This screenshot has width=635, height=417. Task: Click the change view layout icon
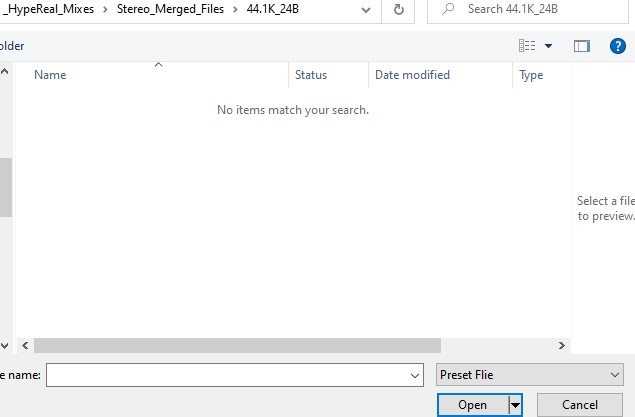[527, 46]
